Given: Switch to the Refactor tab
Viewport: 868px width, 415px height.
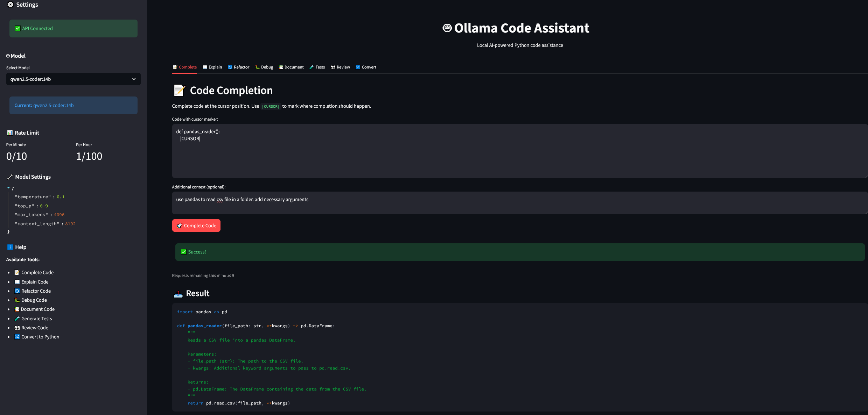Looking at the screenshot, I should [239, 67].
